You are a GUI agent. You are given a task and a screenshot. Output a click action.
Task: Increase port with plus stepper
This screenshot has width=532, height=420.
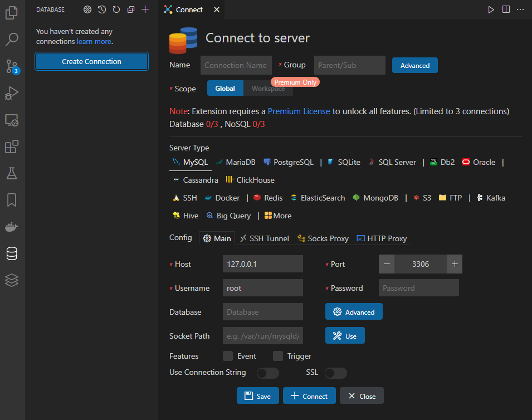tap(455, 264)
